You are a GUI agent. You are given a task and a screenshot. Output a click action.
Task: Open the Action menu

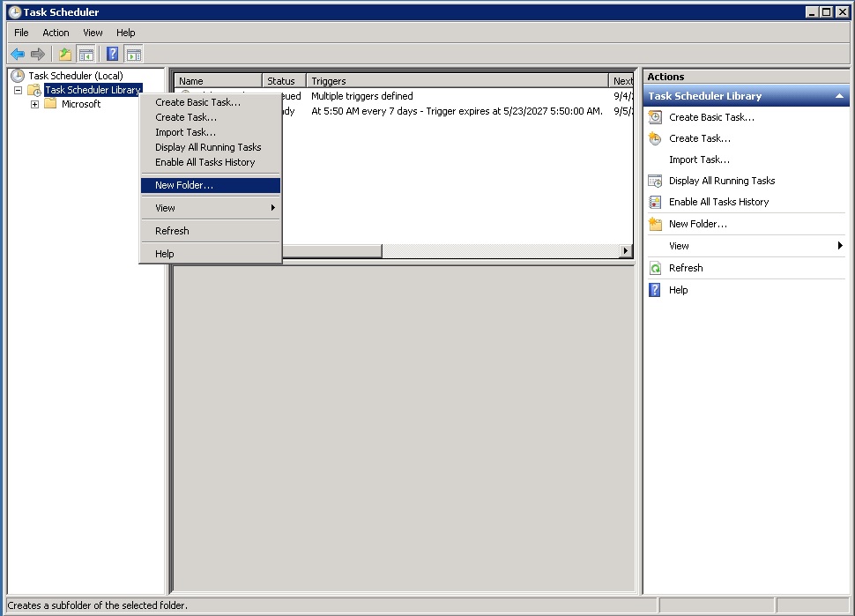pyautogui.click(x=56, y=33)
